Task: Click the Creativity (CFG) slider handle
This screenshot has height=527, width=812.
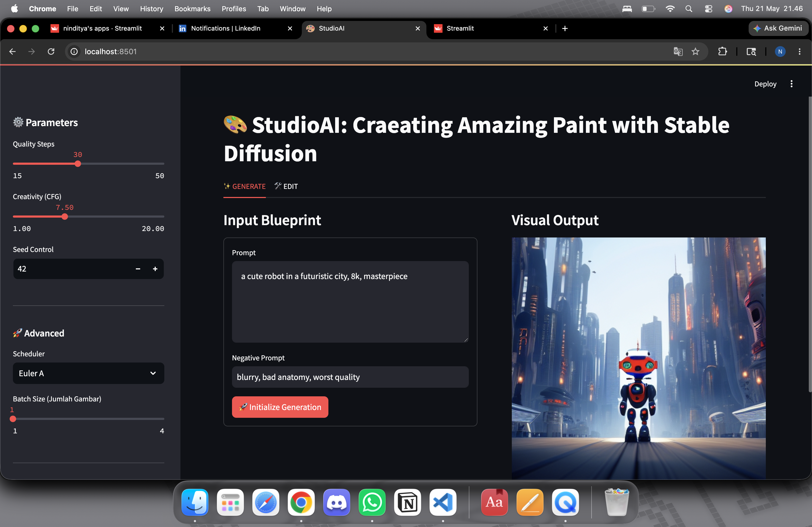Action: [64, 217]
